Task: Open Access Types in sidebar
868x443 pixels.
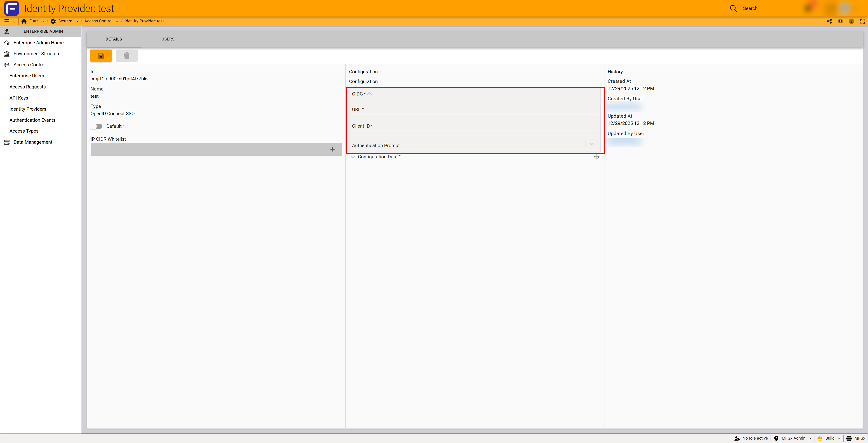Action: pyautogui.click(x=24, y=131)
